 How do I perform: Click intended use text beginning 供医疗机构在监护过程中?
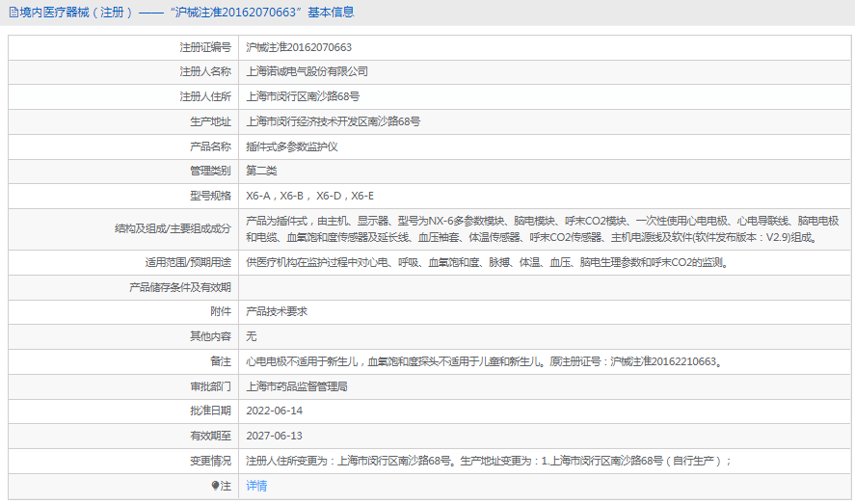488,262
